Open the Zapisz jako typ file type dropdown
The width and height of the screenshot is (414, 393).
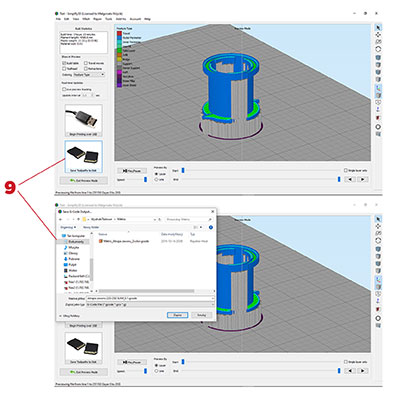click(212, 304)
